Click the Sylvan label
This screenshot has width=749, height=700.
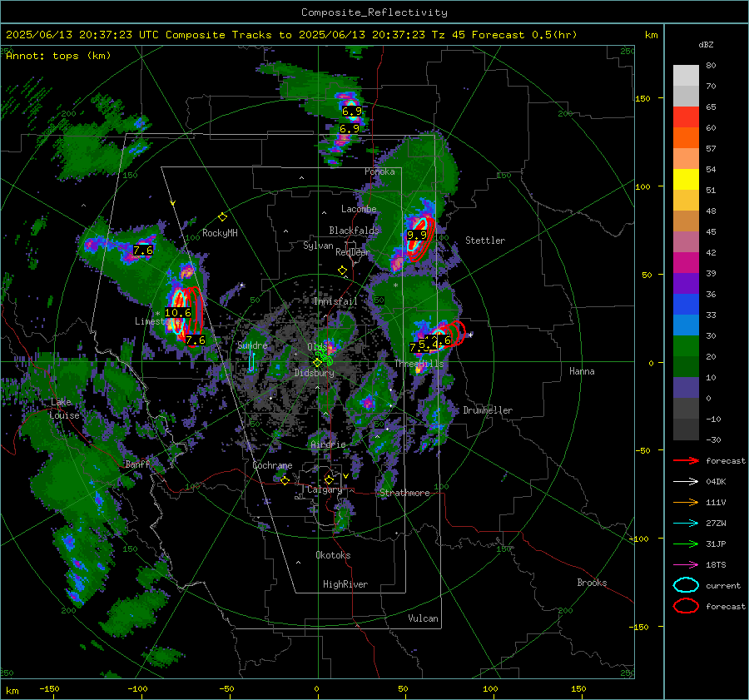(x=318, y=246)
